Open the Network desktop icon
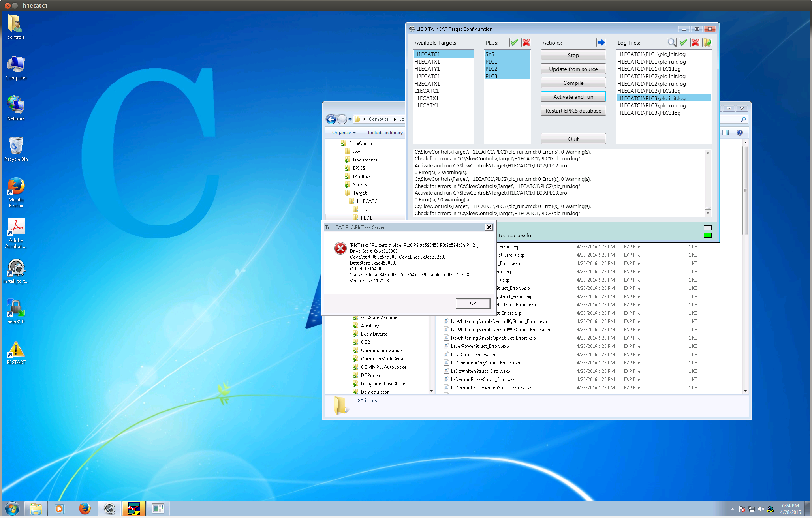The image size is (812, 518). pos(16,108)
